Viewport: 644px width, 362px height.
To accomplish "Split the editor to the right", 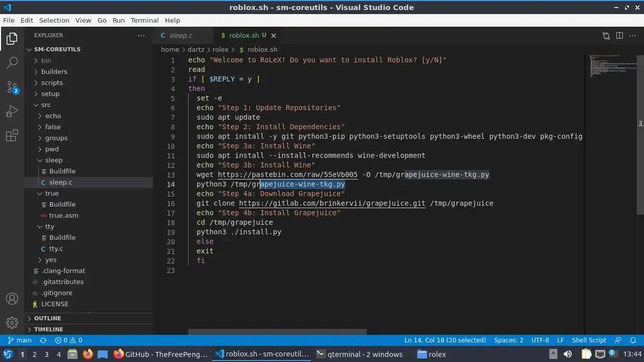I will click(x=619, y=35).
